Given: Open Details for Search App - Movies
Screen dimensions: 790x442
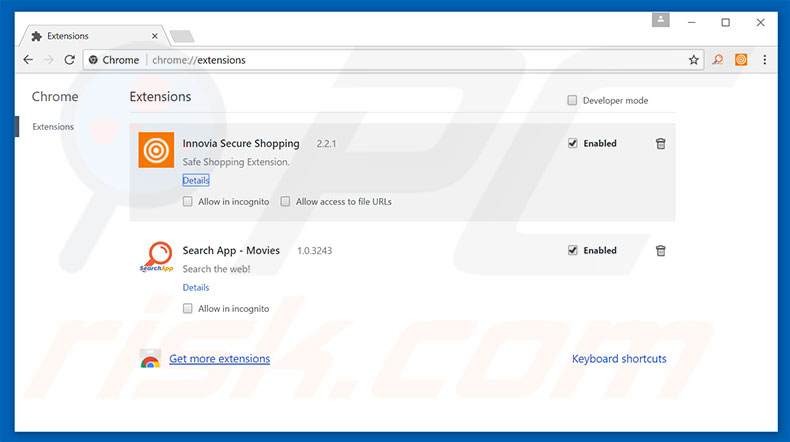Looking at the screenshot, I should [x=195, y=287].
